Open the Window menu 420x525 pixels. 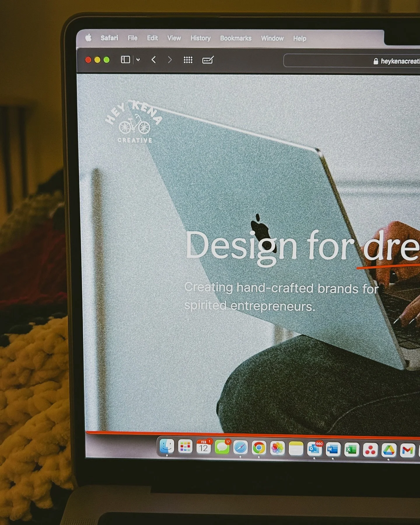point(272,38)
